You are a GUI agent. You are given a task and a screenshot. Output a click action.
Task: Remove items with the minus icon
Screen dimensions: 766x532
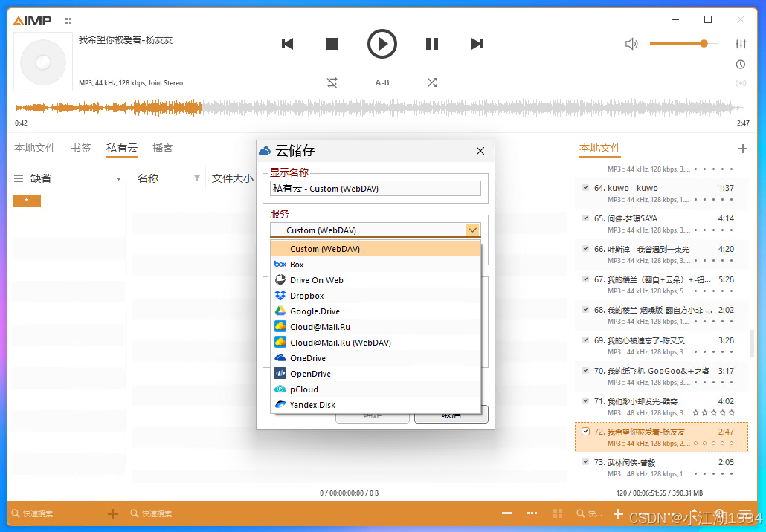[x=506, y=513]
